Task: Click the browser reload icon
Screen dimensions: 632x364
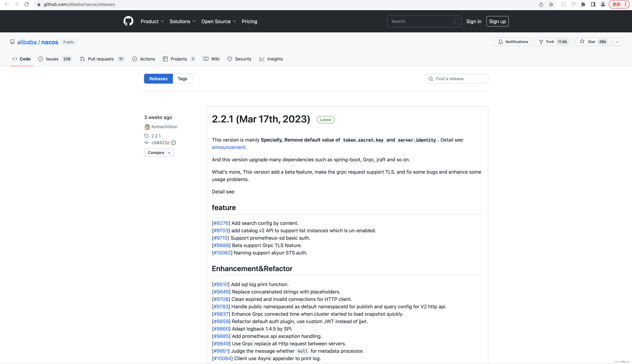Action: pos(27,4)
